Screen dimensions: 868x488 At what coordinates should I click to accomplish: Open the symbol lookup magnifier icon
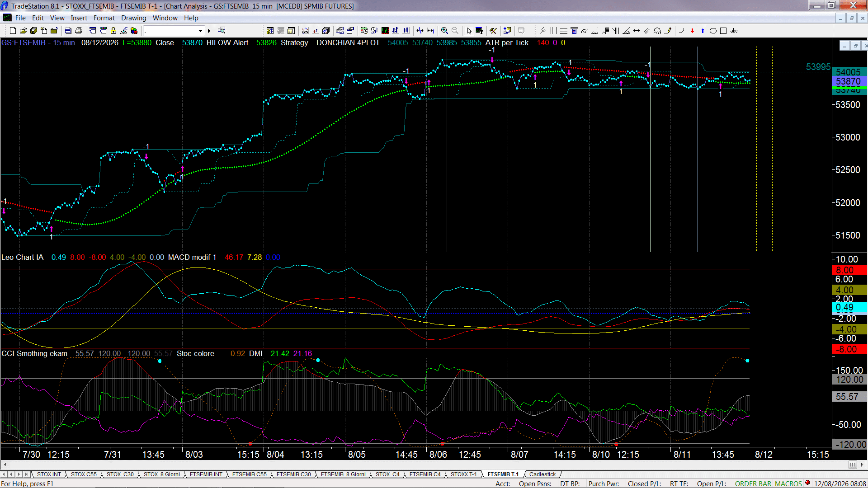pyautogui.click(x=222, y=31)
